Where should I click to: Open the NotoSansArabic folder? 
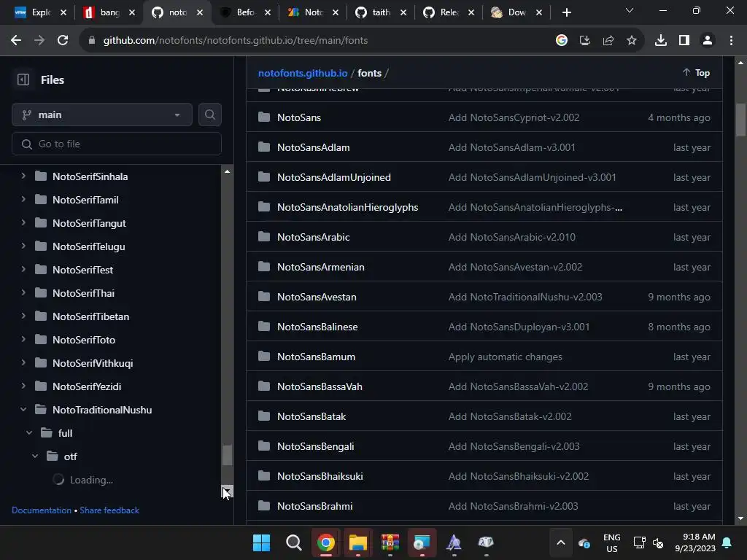pyautogui.click(x=314, y=237)
